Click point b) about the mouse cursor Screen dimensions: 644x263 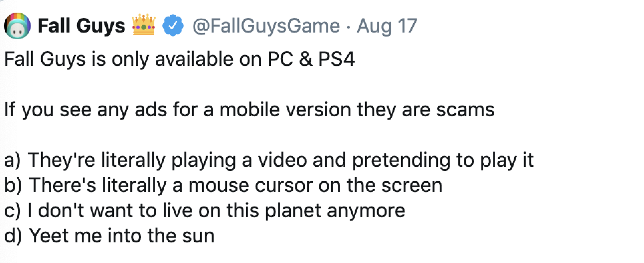pos(223,185)
